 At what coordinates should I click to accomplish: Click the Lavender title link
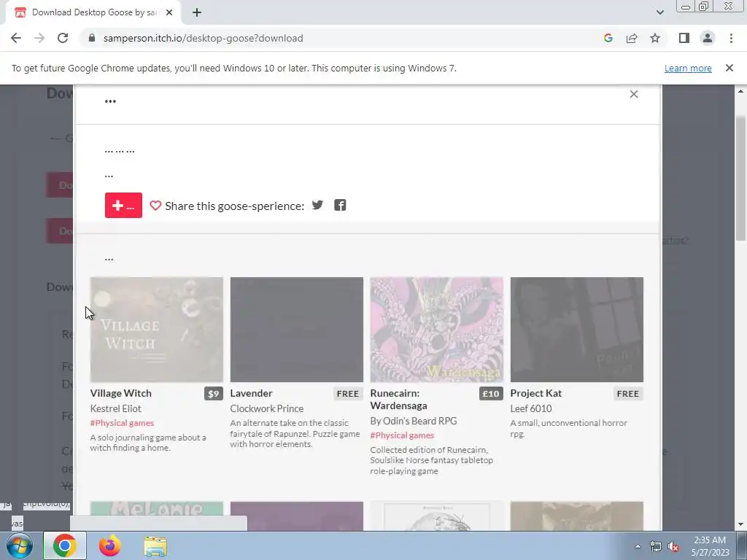[251, 393]
